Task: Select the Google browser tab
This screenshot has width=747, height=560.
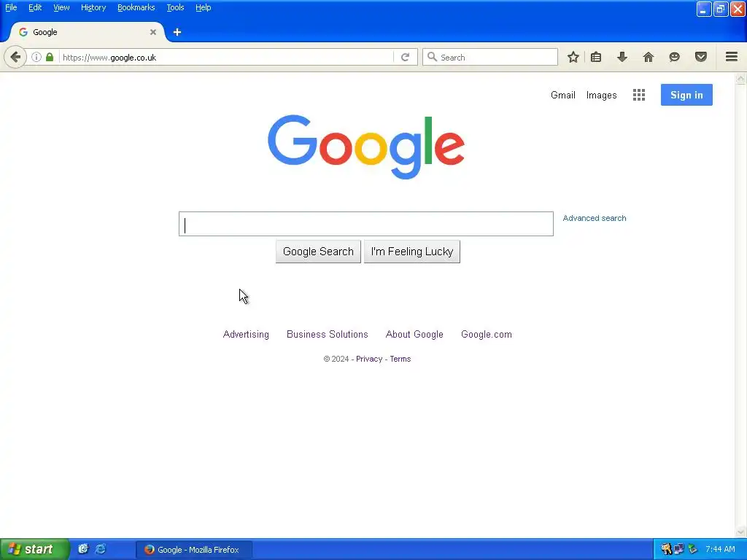Action: (x=87, y=32)
